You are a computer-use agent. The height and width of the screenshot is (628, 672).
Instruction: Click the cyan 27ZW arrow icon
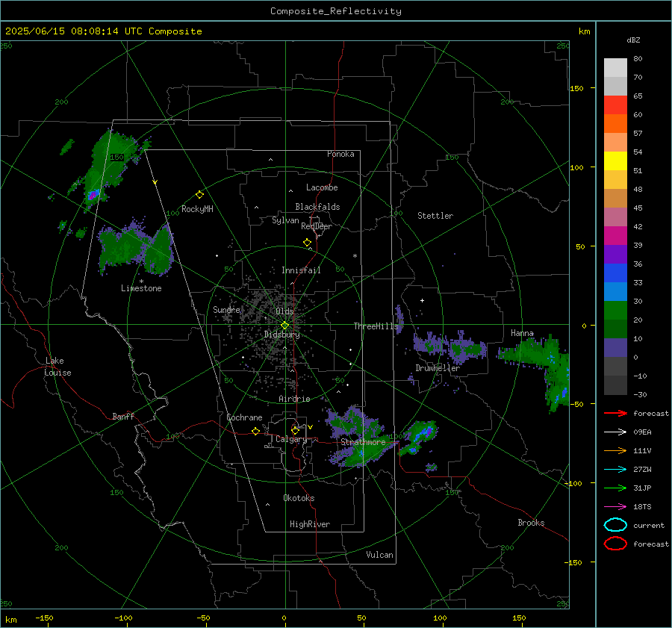point(615,470)
